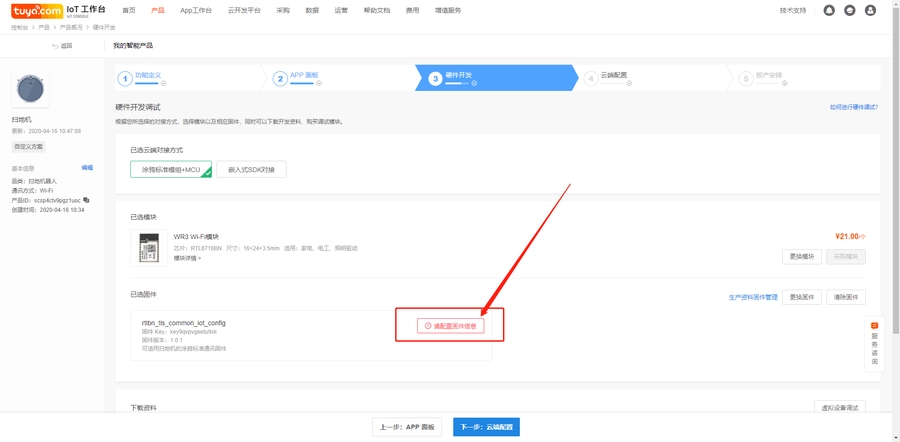Open the user account avatar icon
Screen dimensions: 900x442
[870, 10]
